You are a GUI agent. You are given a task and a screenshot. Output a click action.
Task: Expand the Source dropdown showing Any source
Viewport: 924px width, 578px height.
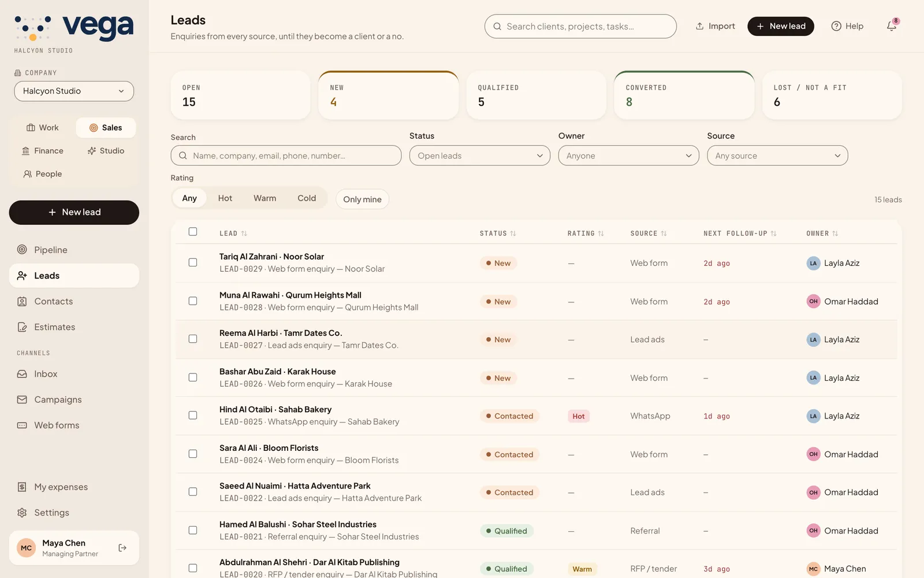click(x=777, y=155)
